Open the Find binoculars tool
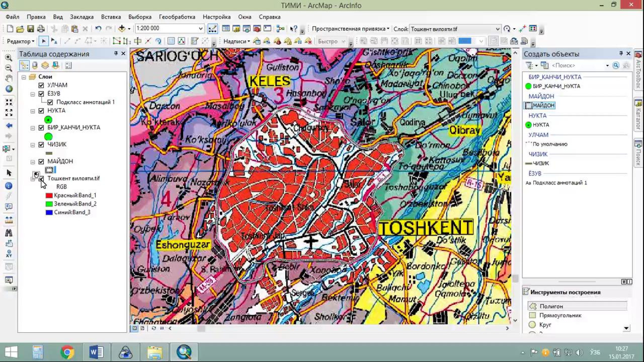This screenshot has height=362, width=644. [x=9, y=233]
